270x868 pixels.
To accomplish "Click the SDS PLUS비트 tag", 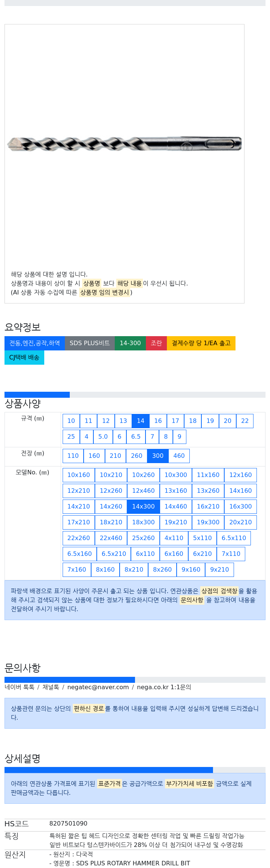I will 90,343.
